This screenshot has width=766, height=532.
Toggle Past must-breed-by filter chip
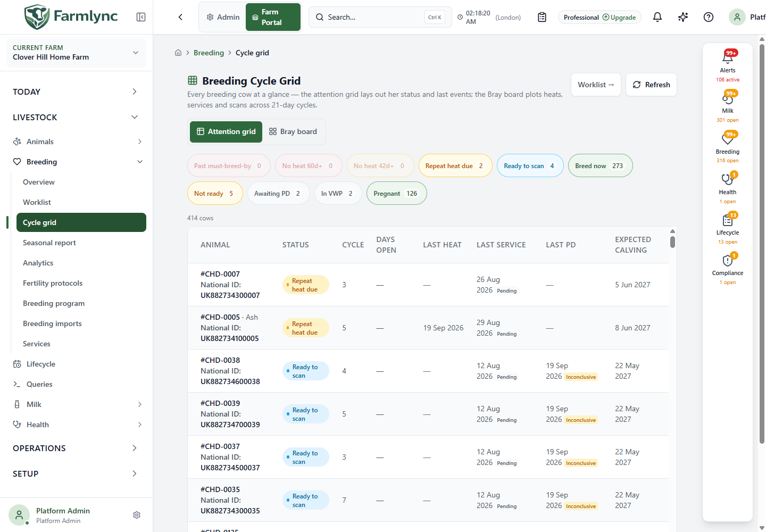[229, 166]
